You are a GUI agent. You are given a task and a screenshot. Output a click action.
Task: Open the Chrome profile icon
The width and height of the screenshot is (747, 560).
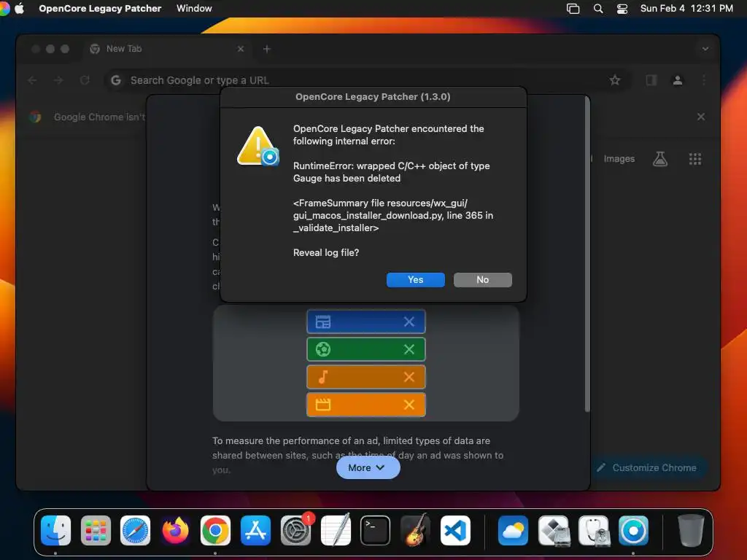pos(678,80)
